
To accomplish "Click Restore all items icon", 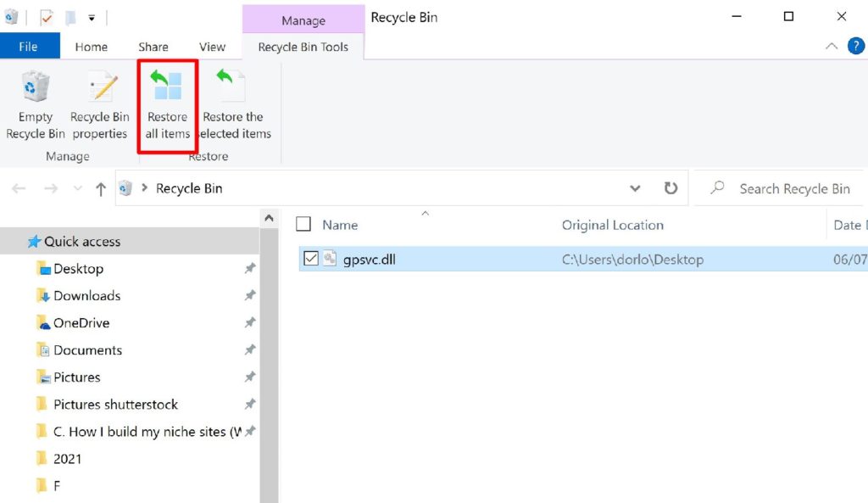I will coord(167,87).
